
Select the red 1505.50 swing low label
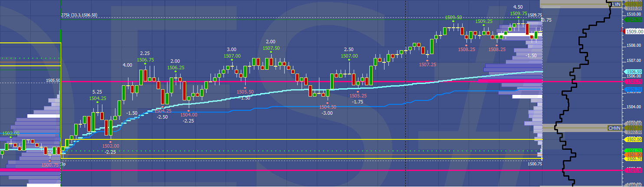[245, 92]
